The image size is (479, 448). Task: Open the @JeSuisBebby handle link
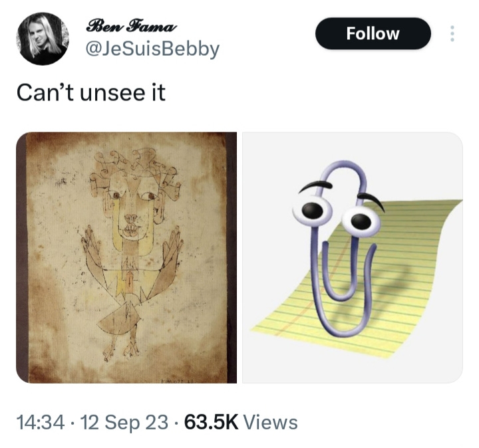coord(153,49)
